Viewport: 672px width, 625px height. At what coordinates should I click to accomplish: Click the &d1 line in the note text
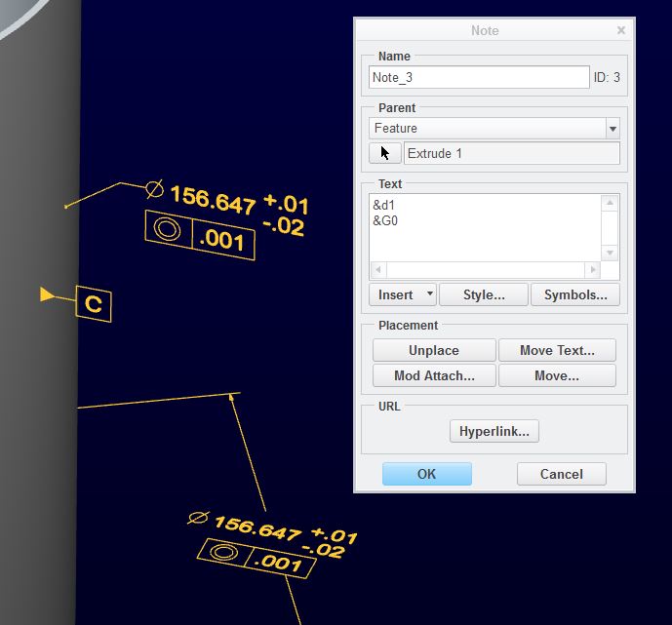coord(383,205)
